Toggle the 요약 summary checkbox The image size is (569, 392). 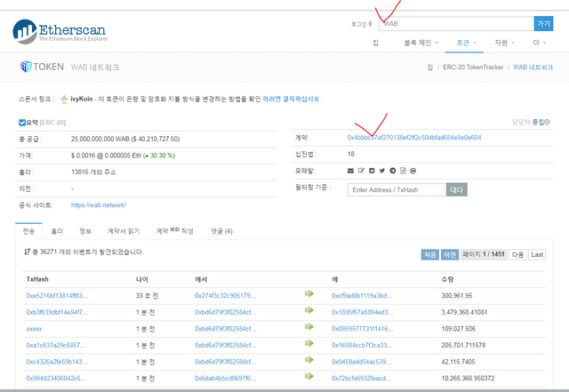pos(22,123)
